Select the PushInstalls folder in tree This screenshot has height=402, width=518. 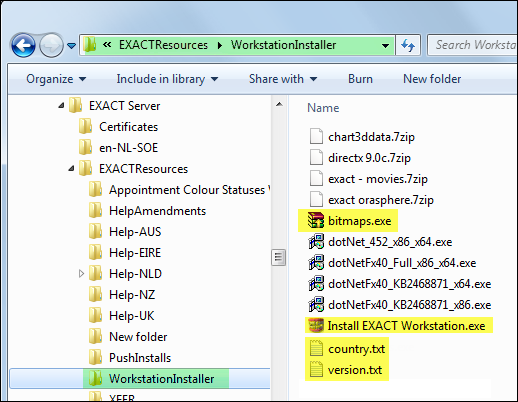(140, 358)
